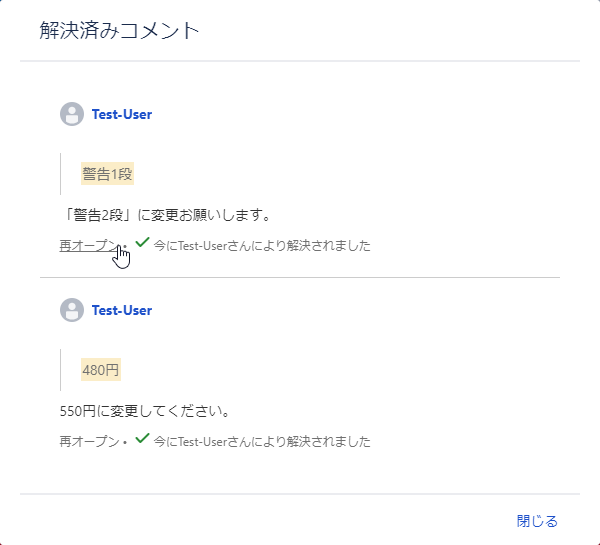This screenshot has width=600, height=545.
Task: Click green checkmark beside the 警告2段 comment status
Action: click(x=142, y=242)
